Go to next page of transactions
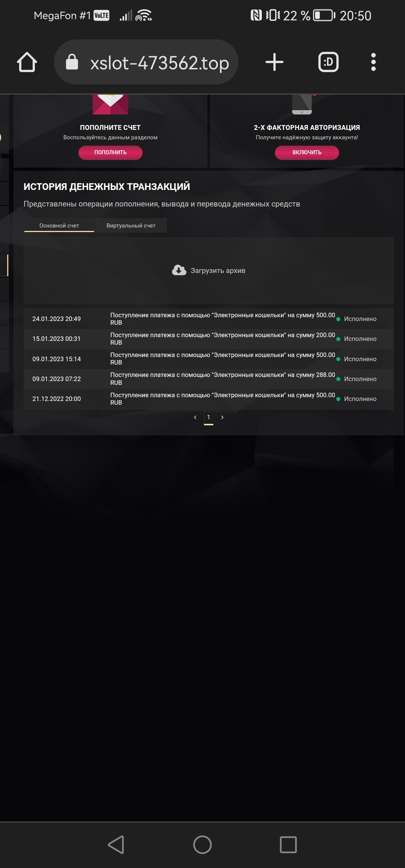405x868 pixels. (222, 417)
